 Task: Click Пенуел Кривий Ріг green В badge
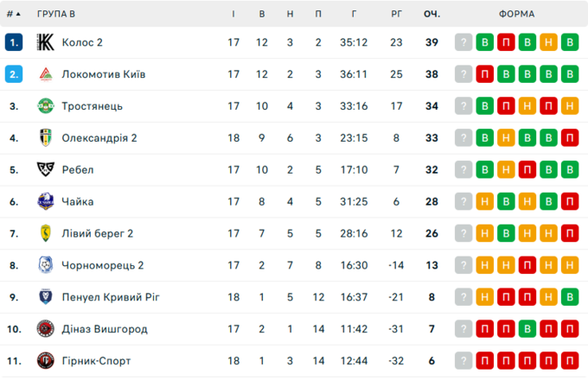569,297
